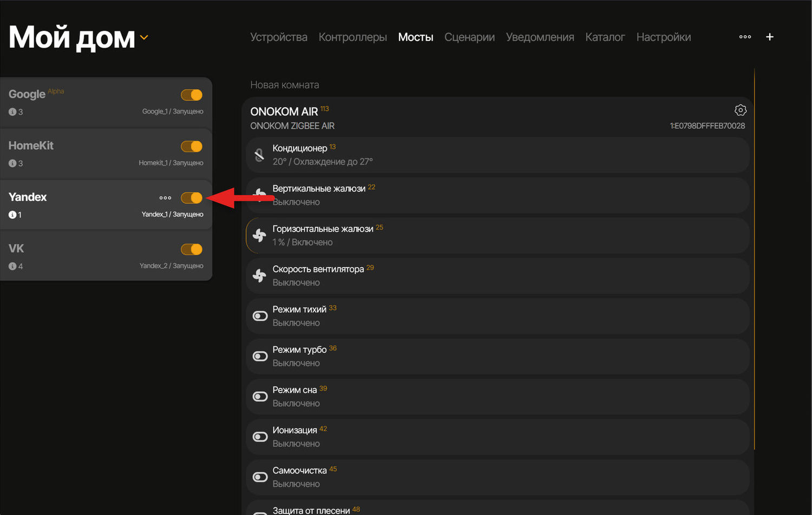This screenshot has height=515, width=812.
Task: Toggle the VK bridge switch
Action: 192,249
